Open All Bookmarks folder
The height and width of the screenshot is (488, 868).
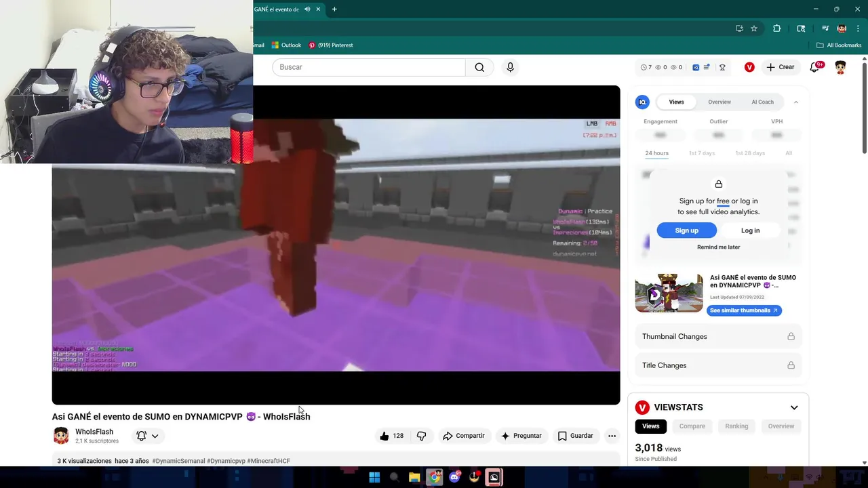point(839,45)
